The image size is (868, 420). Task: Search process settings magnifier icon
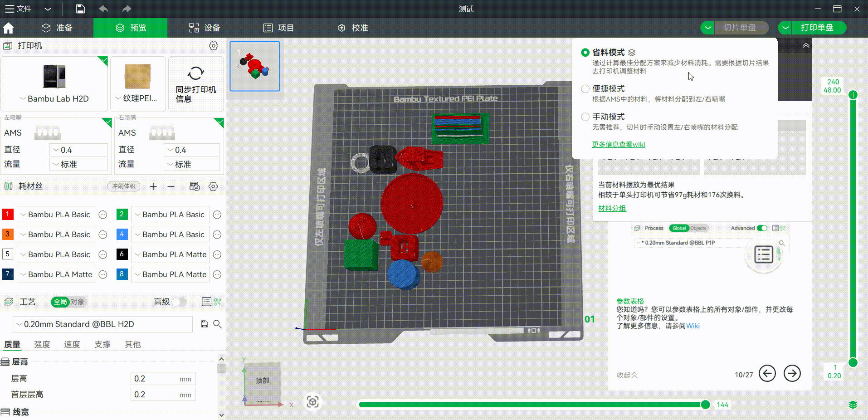218,324
